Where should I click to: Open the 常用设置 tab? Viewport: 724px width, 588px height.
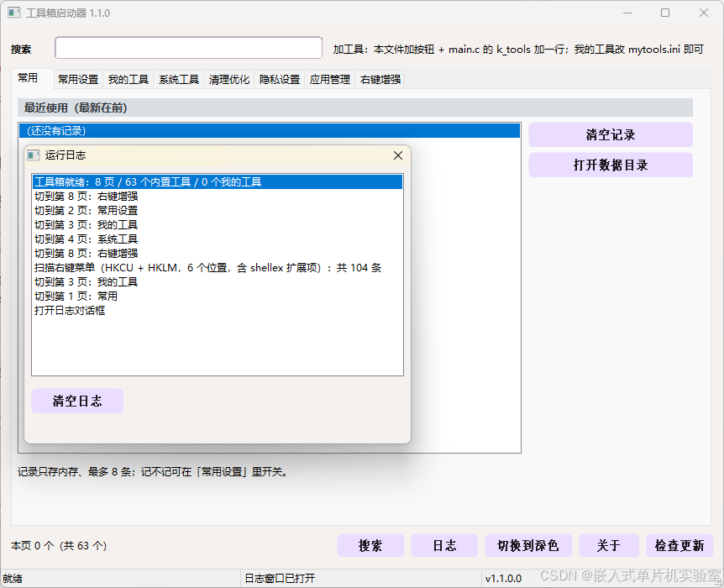pos(78,80)
